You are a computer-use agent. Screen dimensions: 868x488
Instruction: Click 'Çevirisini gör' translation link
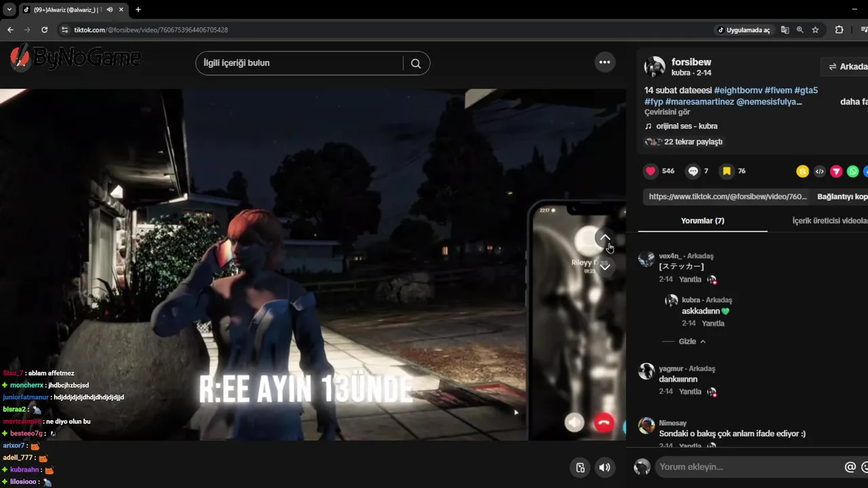[667, 112]
